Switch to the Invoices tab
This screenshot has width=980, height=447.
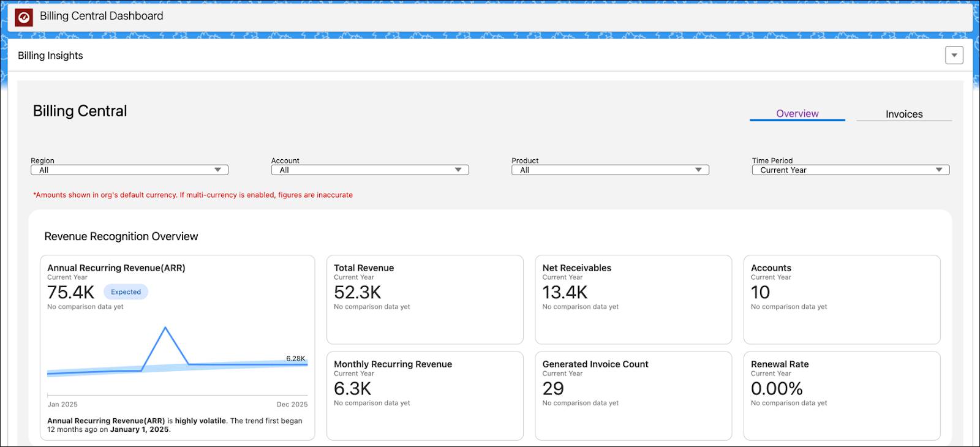coord(903,114)
